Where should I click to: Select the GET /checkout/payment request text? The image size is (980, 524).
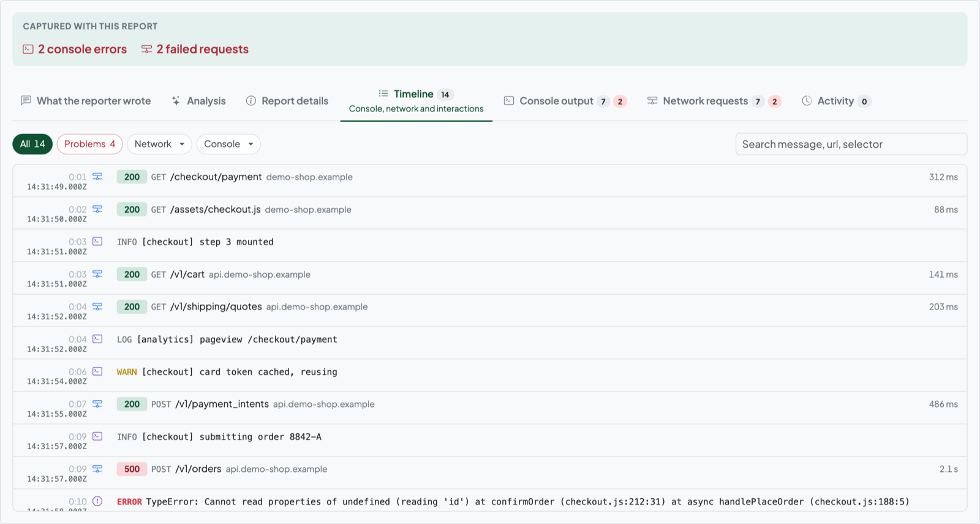206,177
